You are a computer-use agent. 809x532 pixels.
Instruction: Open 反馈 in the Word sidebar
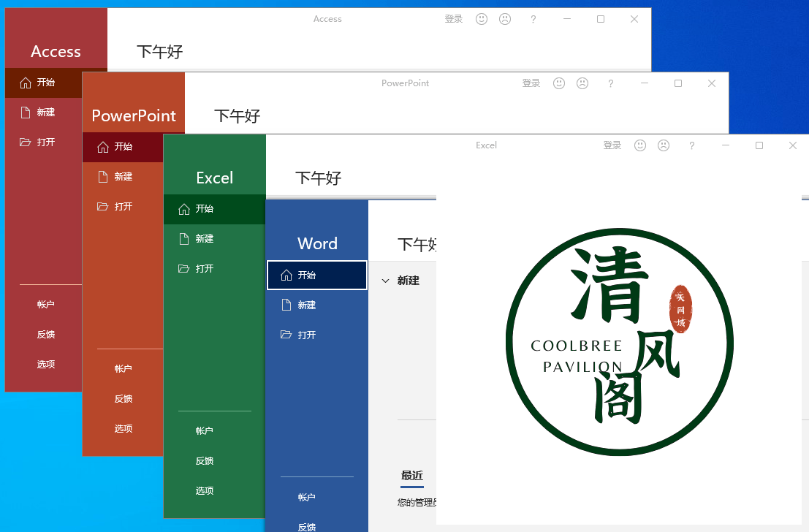tap(306, 526)
